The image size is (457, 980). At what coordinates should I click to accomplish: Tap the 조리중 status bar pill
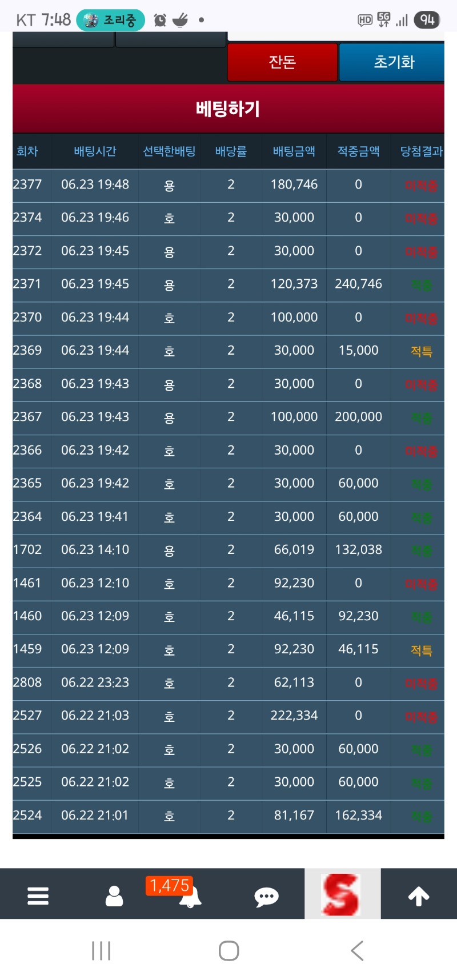click(111, 21)
